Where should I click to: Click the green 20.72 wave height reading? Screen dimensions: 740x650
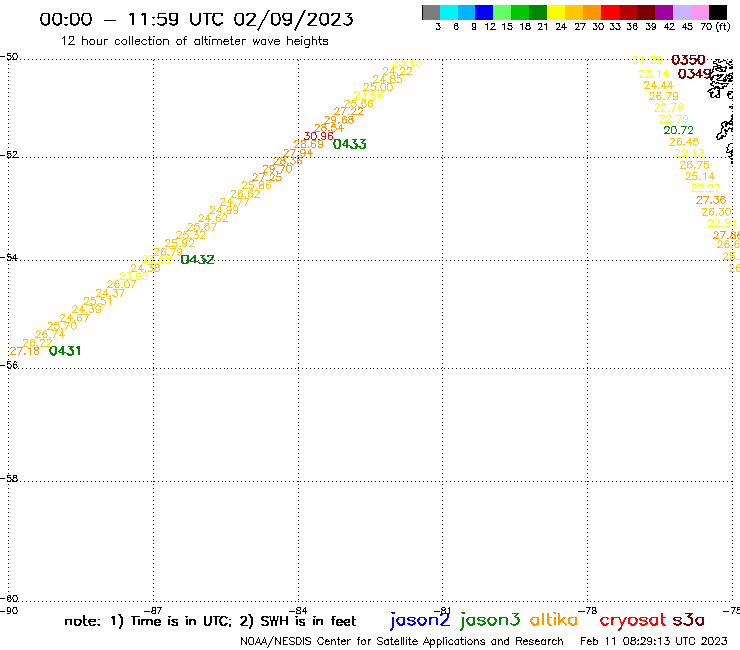[x=679, y=130]
